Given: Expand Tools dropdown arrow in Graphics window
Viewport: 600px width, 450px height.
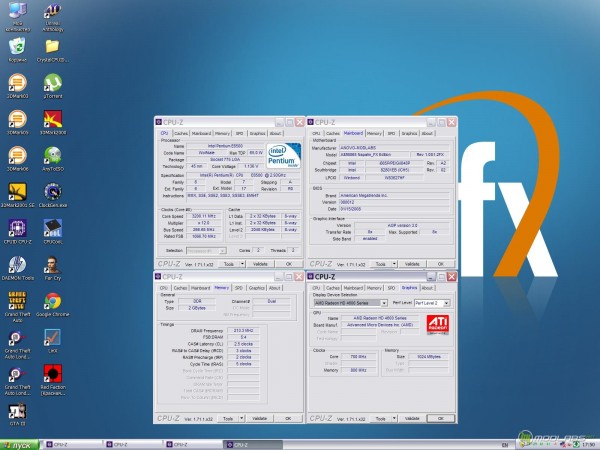Looking at the screenshot, I should click(394, 418).
